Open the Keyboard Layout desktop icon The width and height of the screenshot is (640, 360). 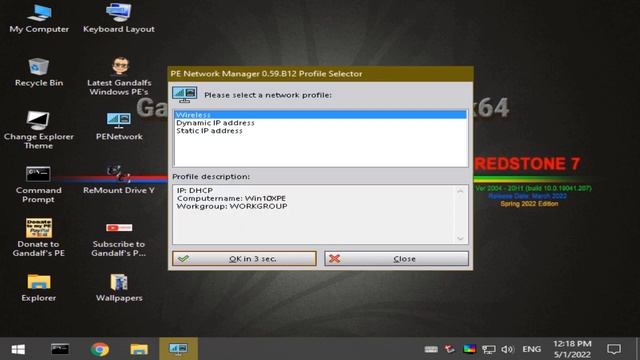(x=119, y=18)
